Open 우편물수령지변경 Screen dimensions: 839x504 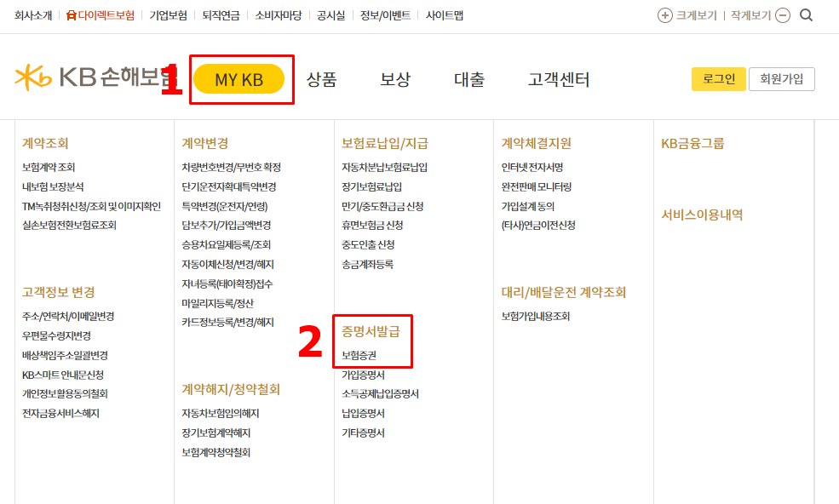point(56,335)
